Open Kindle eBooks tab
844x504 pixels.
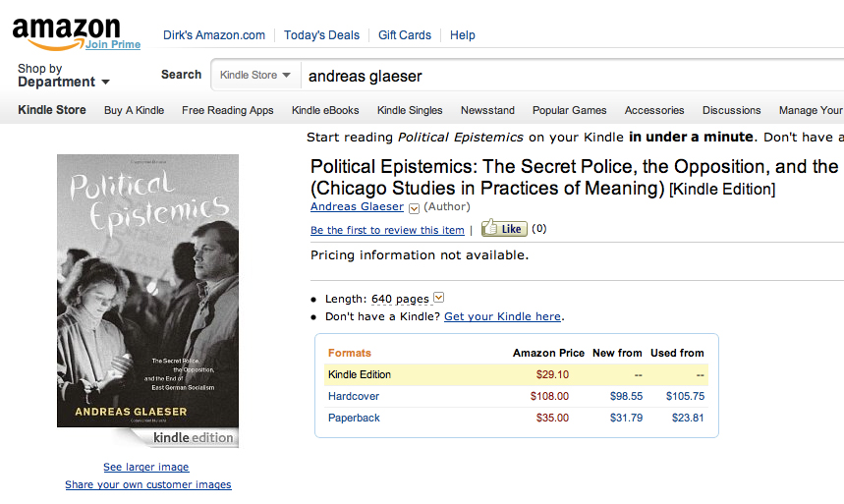coord(325,110)
